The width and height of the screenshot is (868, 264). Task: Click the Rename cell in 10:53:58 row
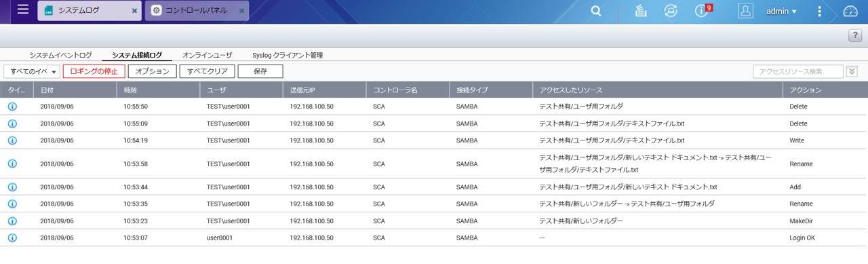pyautogui.click(x=801, y=164)
